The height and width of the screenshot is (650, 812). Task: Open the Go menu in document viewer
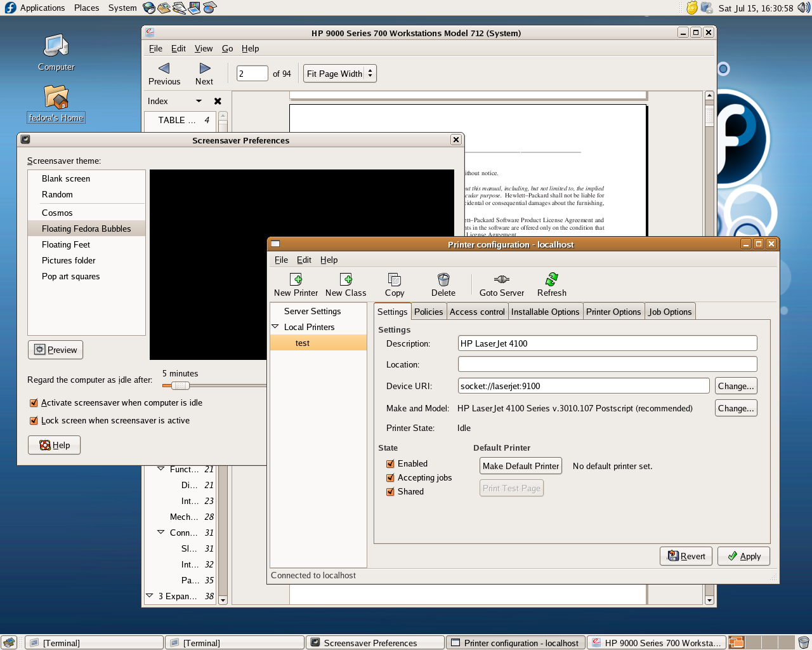coord(227,48)
